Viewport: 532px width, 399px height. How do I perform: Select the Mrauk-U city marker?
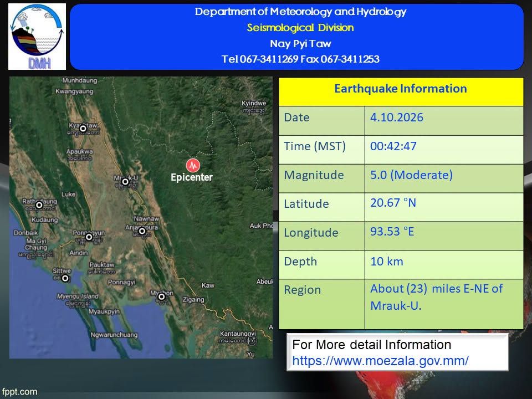coord(125,182)
